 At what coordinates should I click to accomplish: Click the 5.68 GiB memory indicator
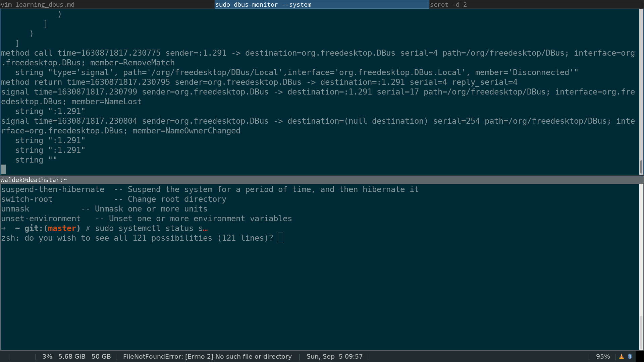(x=72, y=357)
